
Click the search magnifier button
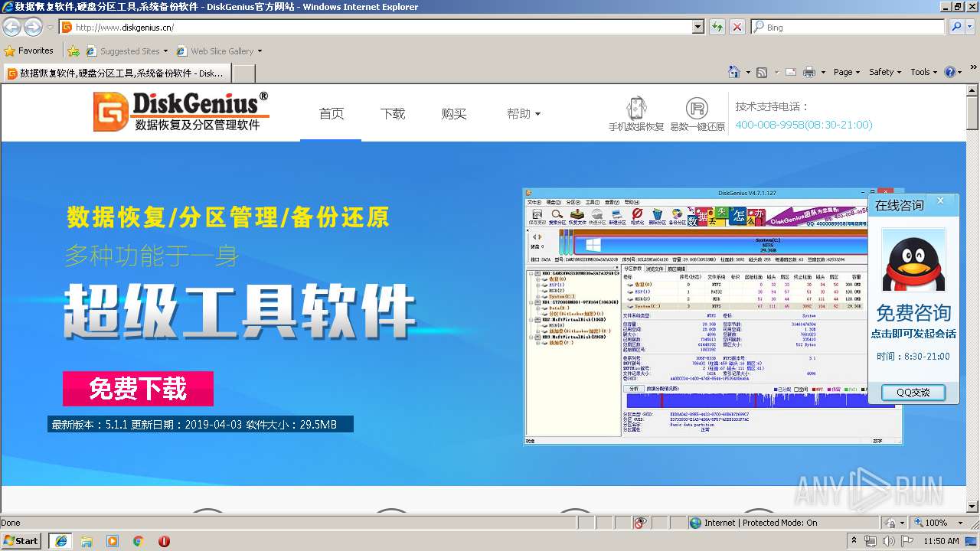(956, 27)
